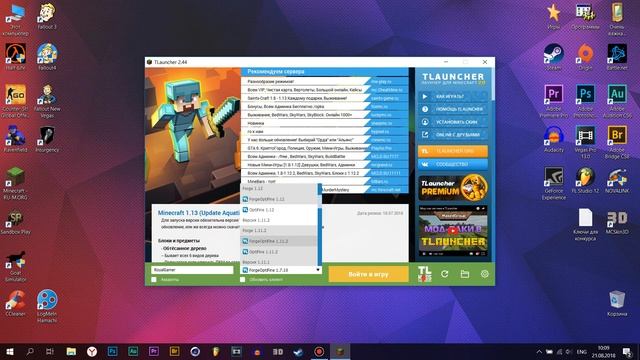The height and width of the screenshot is (360, 640).
Task: Select 'ForgeOptiFine 1.11.2' in version list
Action: [279, 241]
